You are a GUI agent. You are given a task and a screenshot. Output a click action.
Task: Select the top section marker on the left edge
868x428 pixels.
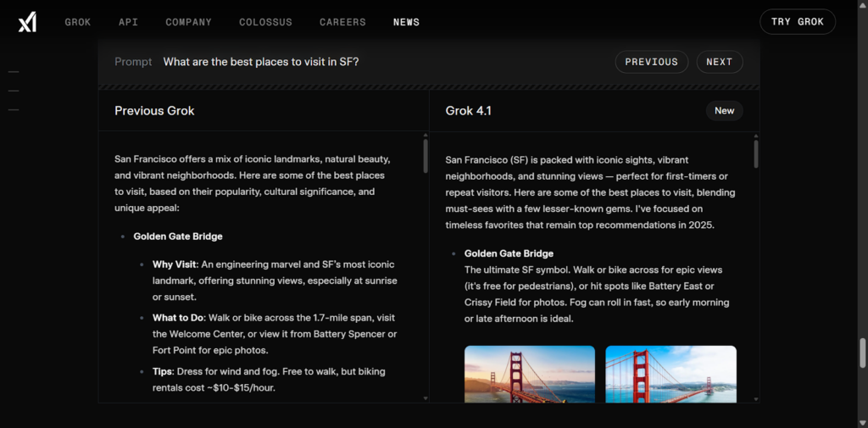pos(14,72)
